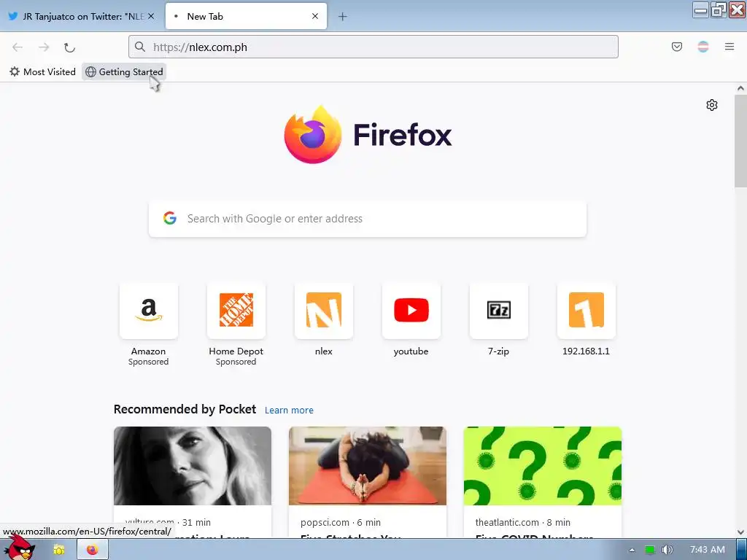Screen dimensions: 747x560
Task: Open the Firefox account avatar icon
Action: coord(703,47)
